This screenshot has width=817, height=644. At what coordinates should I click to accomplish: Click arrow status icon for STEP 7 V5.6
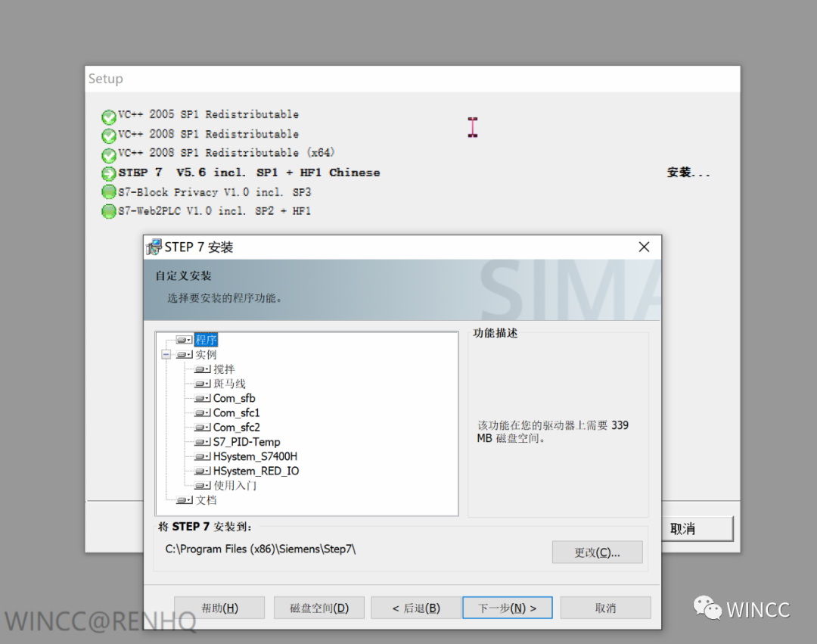coord(108,173)
